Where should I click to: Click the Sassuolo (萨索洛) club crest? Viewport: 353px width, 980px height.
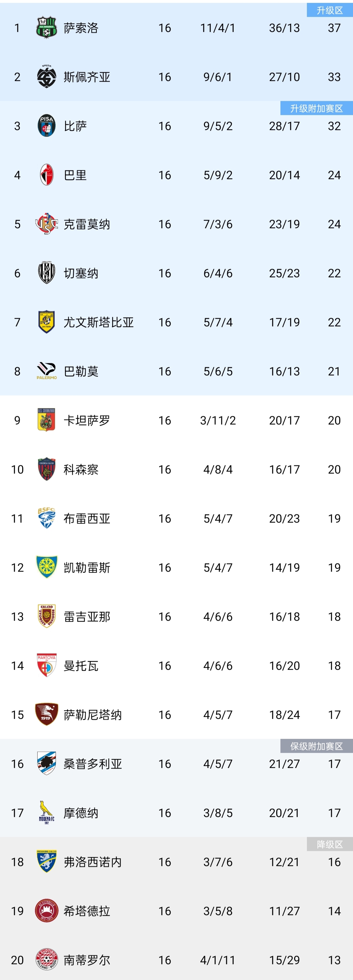click(x=46, y=28)
